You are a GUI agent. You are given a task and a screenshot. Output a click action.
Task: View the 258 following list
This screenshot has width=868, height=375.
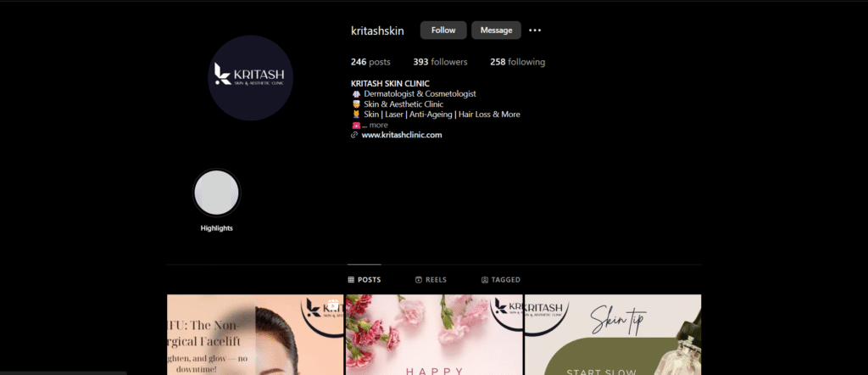(517, 62)
